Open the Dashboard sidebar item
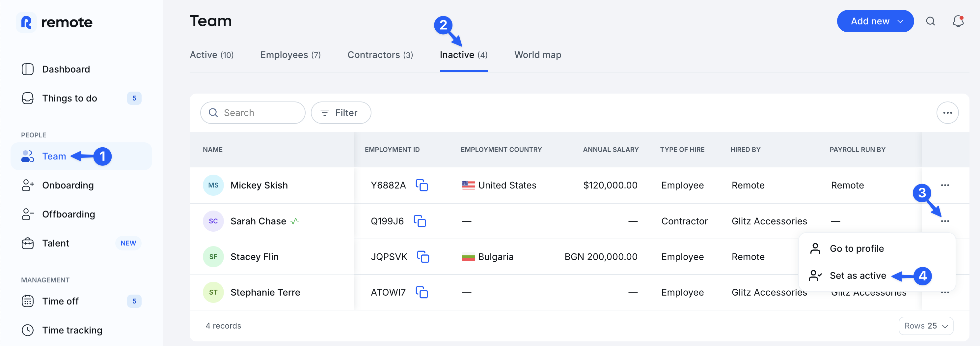The image size is (980, 346). click(81, 69)
